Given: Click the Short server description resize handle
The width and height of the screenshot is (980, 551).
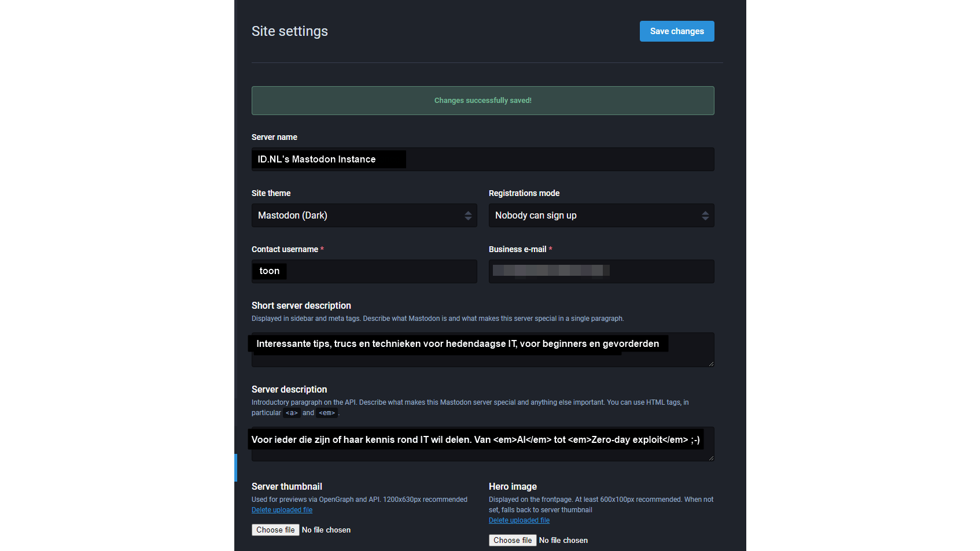Looking at the screenshot, I should (711, 364).
